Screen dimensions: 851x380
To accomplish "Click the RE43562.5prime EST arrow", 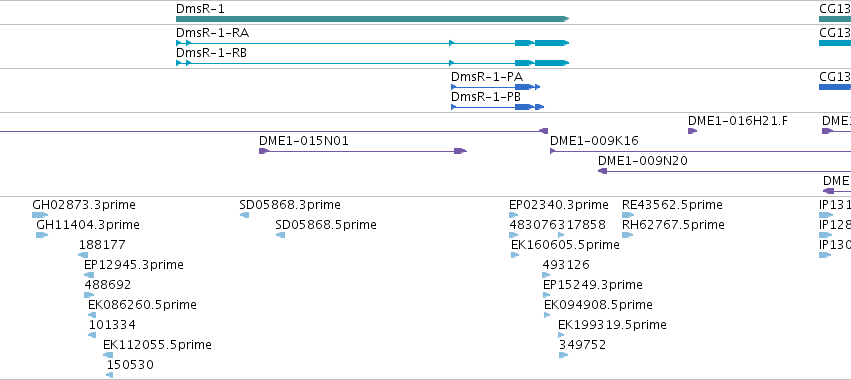I will click(628, 215).
